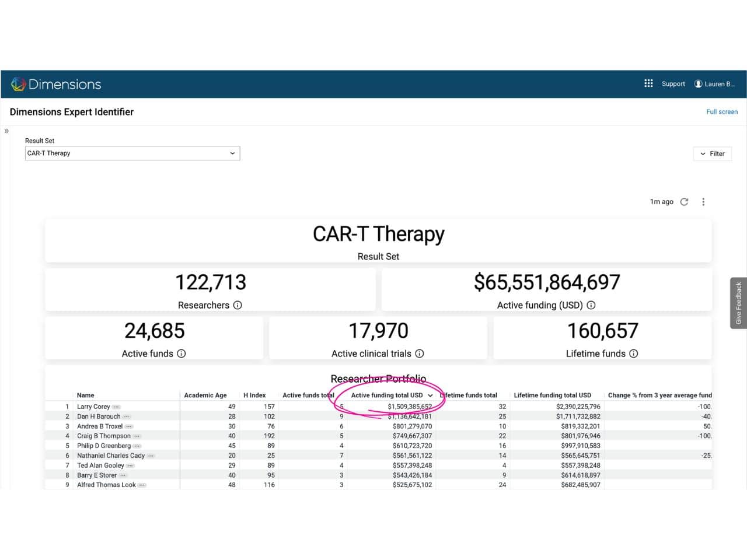Click the $2,390,225,796 lifetime funding cell
The image size is (747, 560).
tap(578, 407)
